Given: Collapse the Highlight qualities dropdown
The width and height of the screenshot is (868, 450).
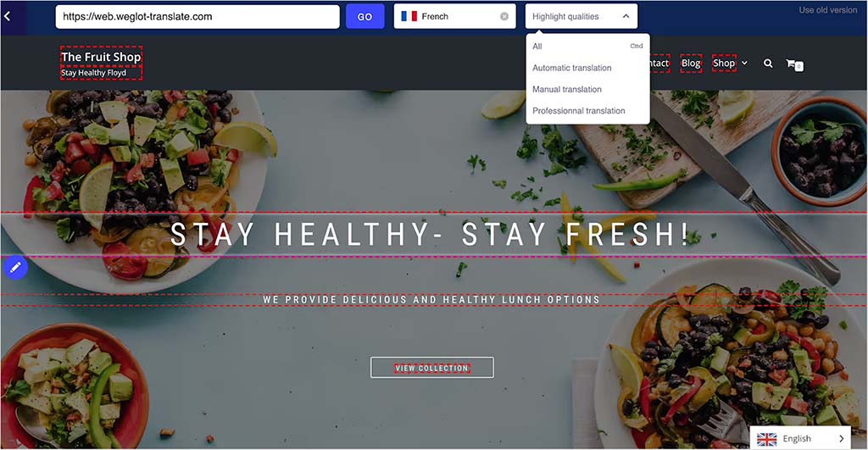Looking at the screenshot, I should point(626,17).
